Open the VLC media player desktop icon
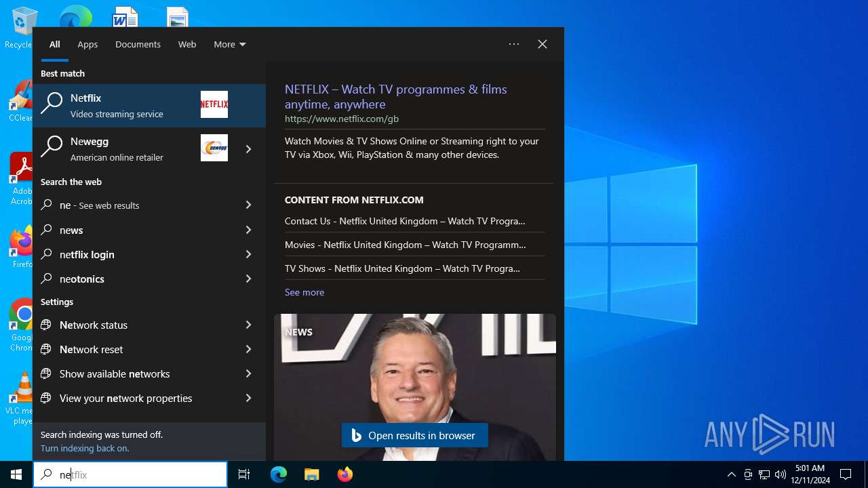This screenshot has height=488, width=868. tap(20, 399)
